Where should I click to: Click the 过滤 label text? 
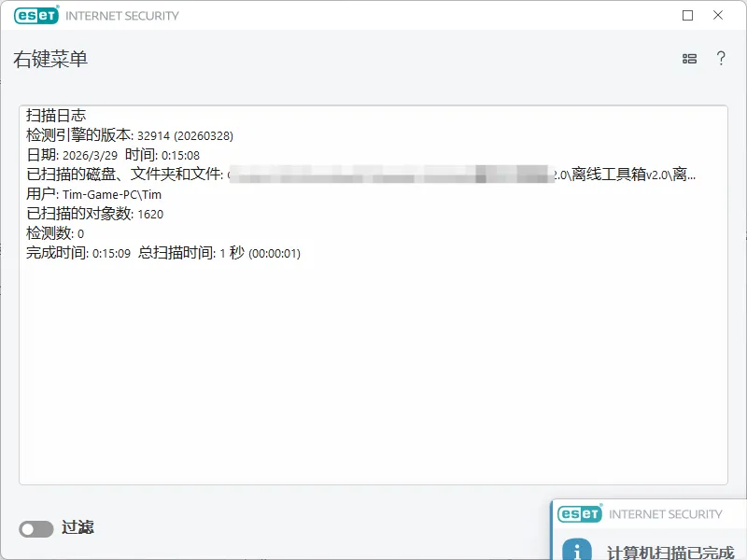pyautogui.click(x=78, y=527)
